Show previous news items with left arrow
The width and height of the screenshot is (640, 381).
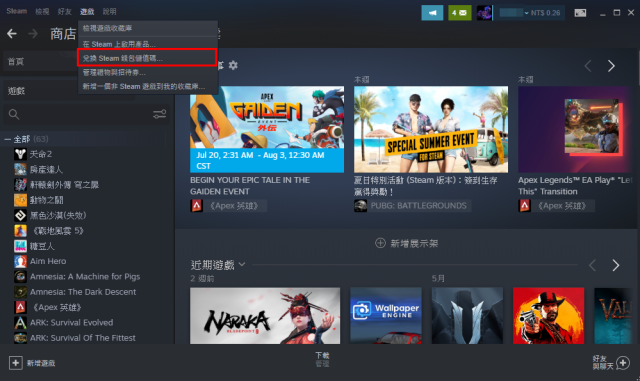point(588,66)
